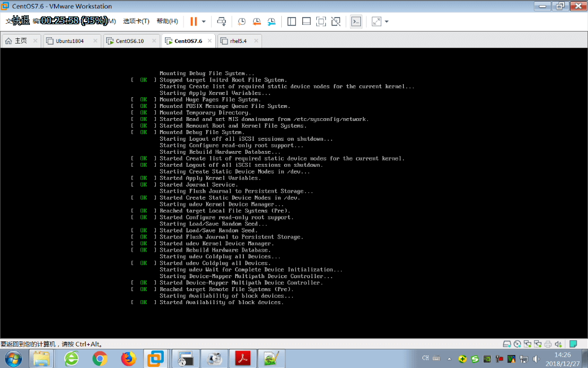
Task: Open the power options dropdown arrow
Action: pyautogui.click(x=204, y=21)
